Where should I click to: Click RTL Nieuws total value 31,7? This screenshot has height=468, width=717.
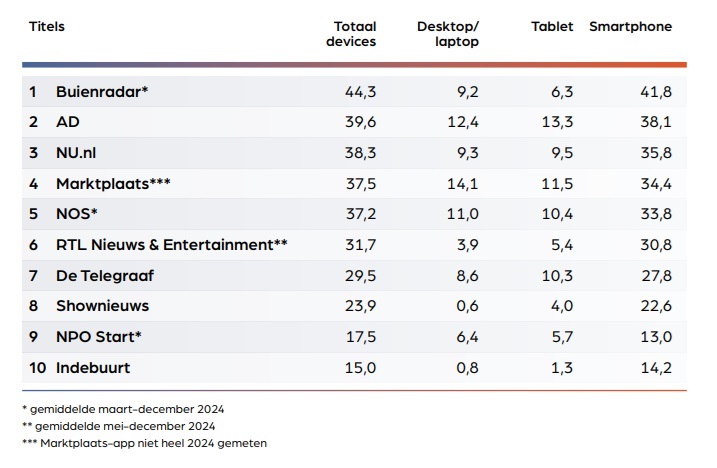point(361,245)
